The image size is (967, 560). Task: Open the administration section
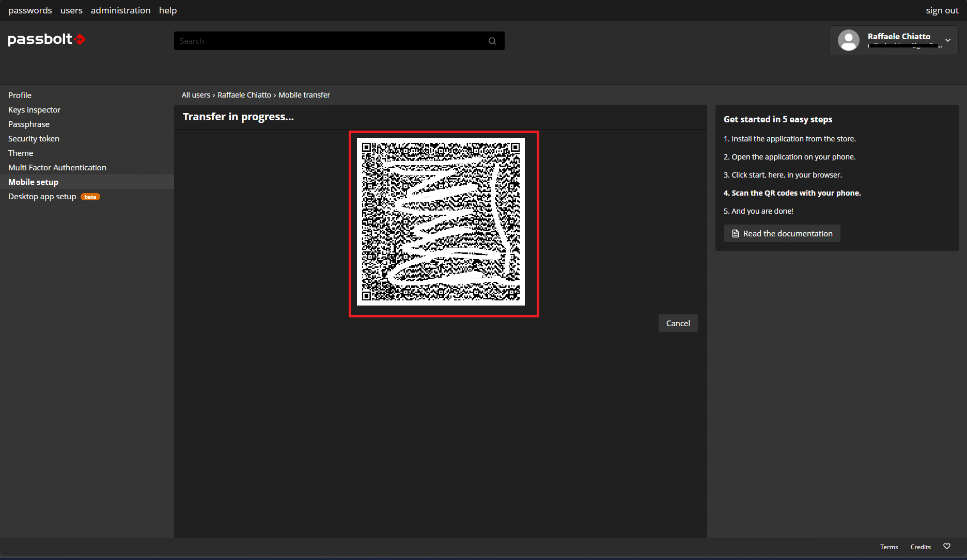121,10
